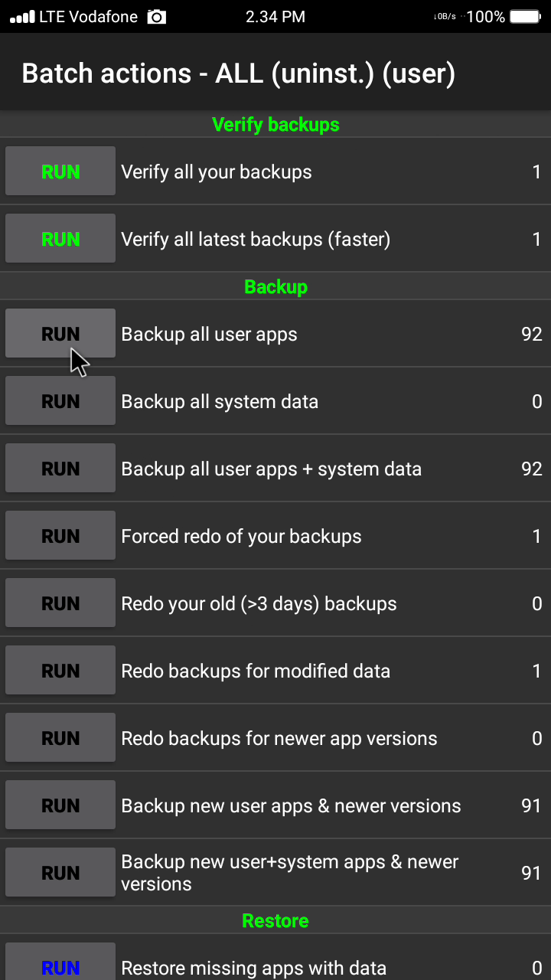The height and width of the screenshot is (980, 551).
Task: Tap the count 92 beside 'Backup all user apps'
Action: click(x=531, y=335)
